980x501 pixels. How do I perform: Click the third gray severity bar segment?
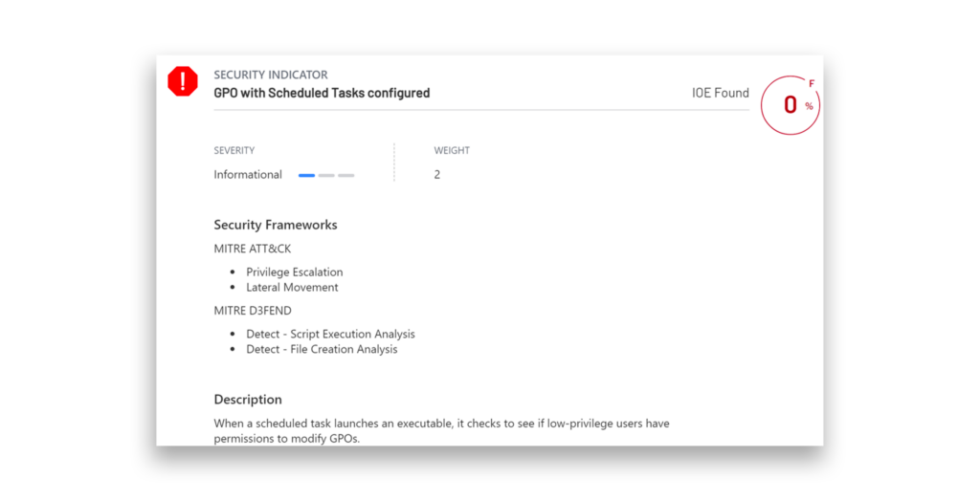346,176
